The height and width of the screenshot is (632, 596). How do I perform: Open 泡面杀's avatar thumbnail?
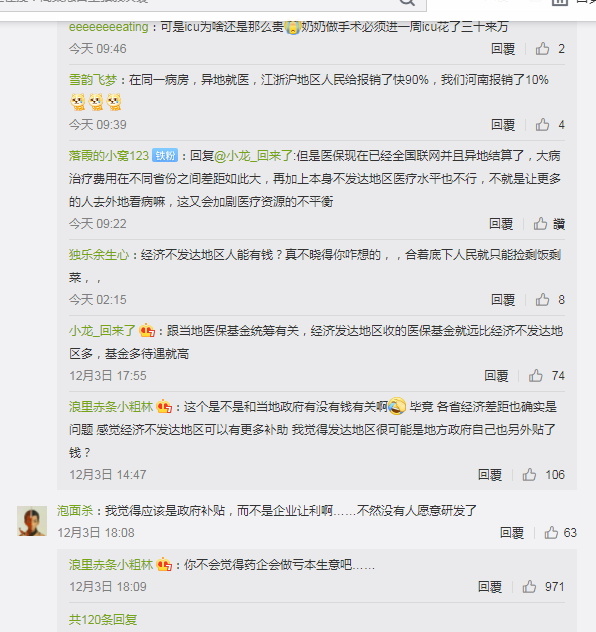tap(32, 521)
